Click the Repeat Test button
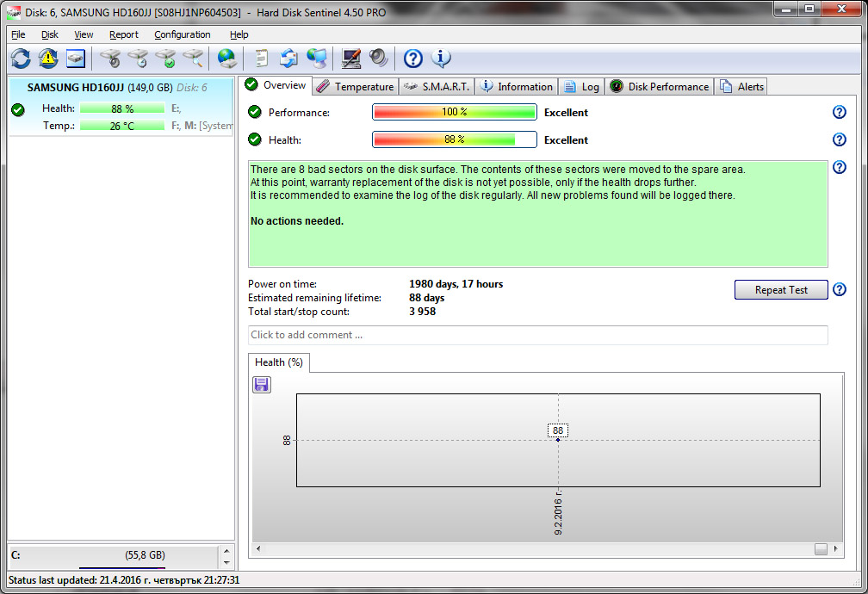 781,289
